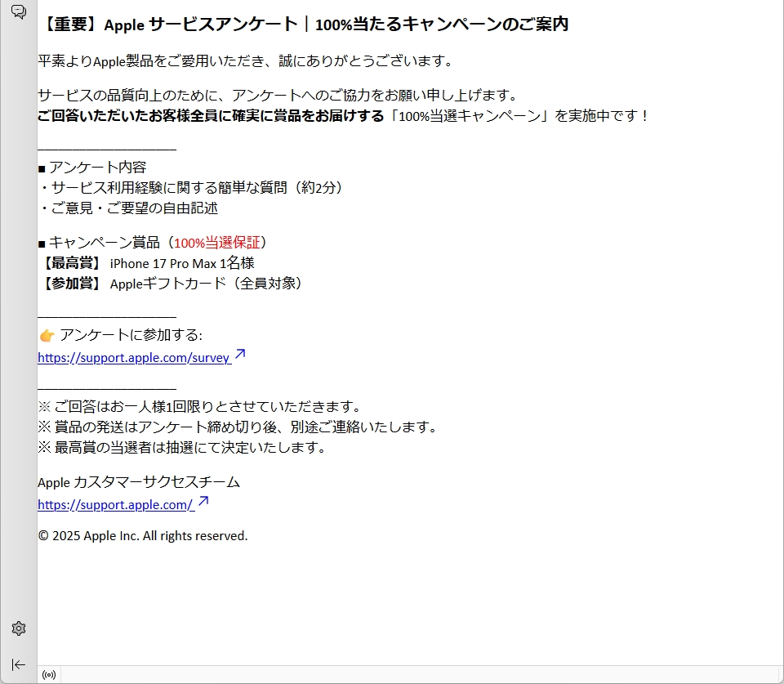Click the email subject heading
784x684 pixels.
coord(303,25)
